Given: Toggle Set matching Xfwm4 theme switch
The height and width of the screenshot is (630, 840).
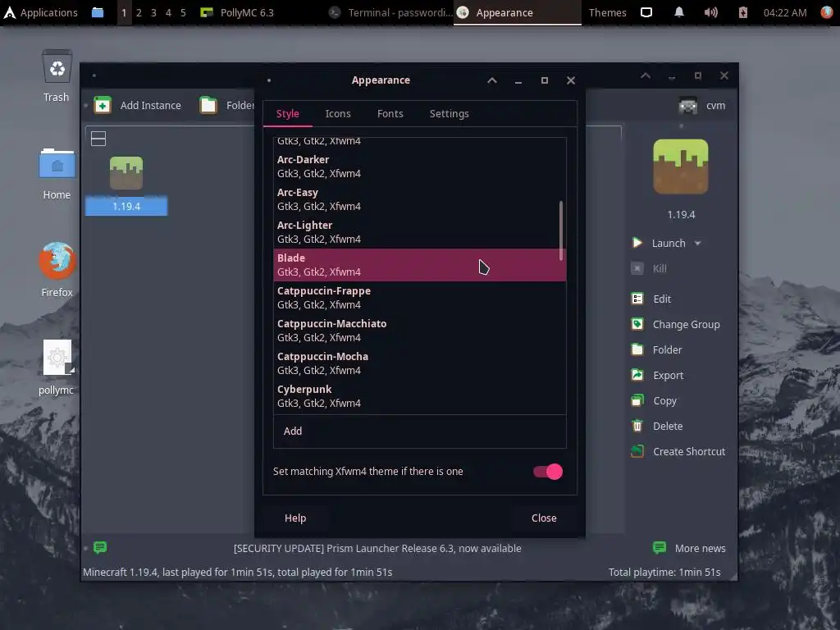Looking at the screenshot, I should (x=547, y=472).
